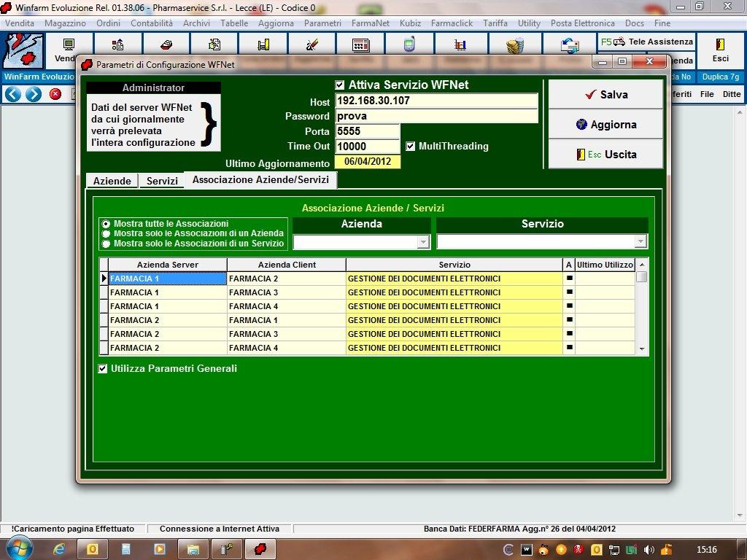Screen dimensions: 747x560
Task: Open the Azienda dropdown list
Action: tap(422, 242)
